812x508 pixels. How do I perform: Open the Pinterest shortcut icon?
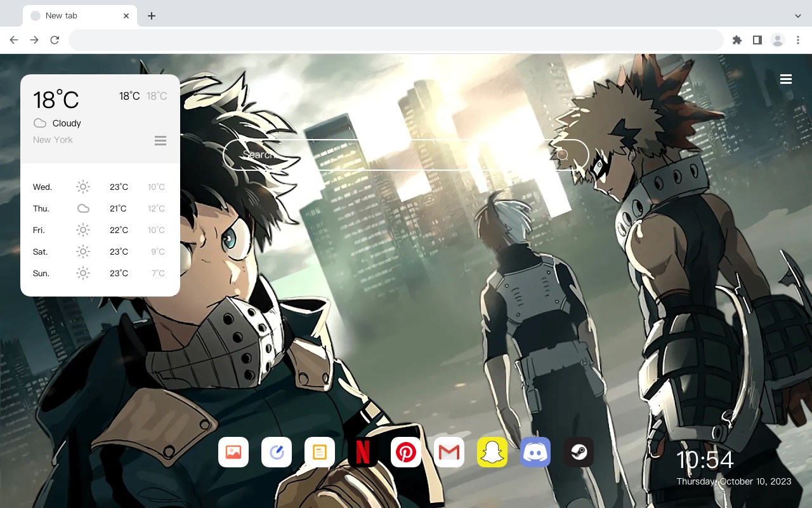[x=406, y=452]
